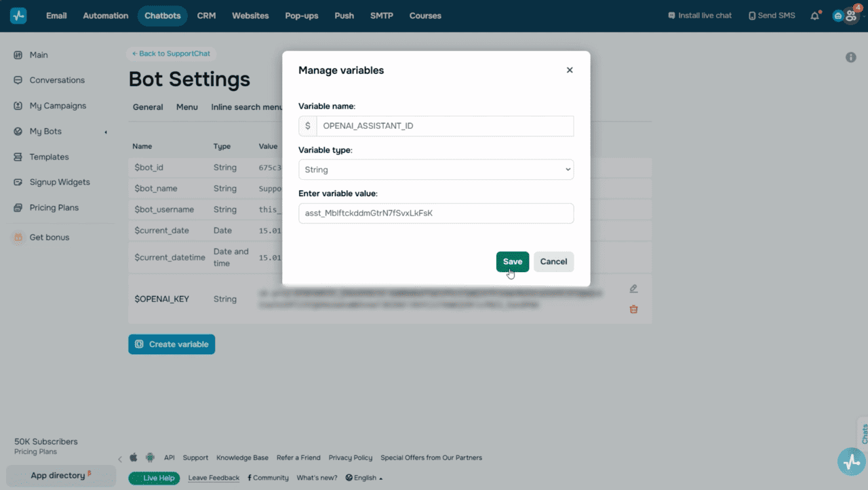Screen dimensions: 868x490
Task: Open the English language selector
Action: coord(364,478)
